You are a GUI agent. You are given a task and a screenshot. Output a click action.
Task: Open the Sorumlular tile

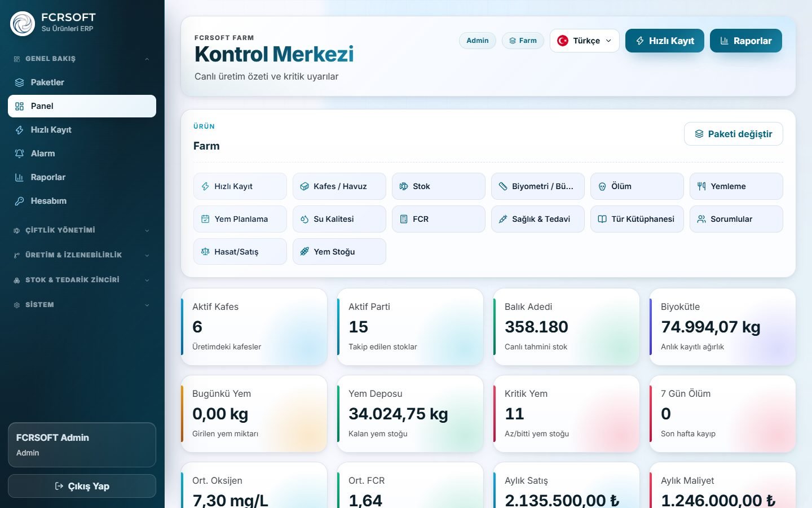coord(736,219)
